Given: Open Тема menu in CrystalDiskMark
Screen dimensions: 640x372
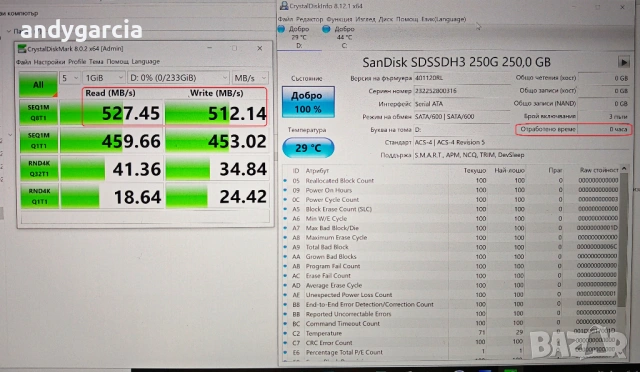Looking at the screenshot, I should [x=96, y=62].
